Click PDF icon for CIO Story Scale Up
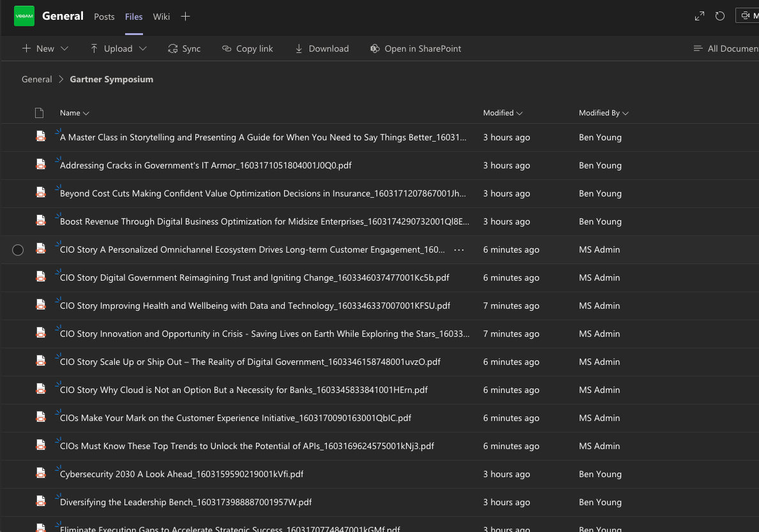Viewport: 759px width, 532px height. click(x=41, y=361)
